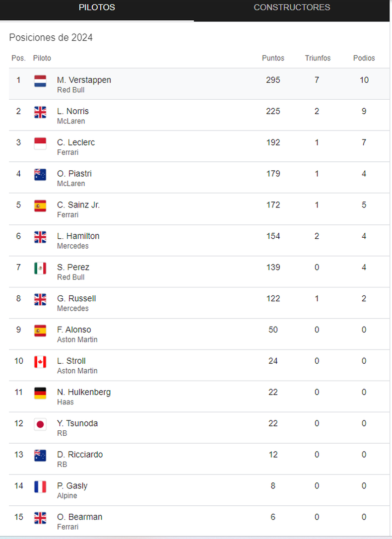Viewport: 392px width, 539px height.
Task: Click the Triunfos column header
Action: tap(318, 58)
